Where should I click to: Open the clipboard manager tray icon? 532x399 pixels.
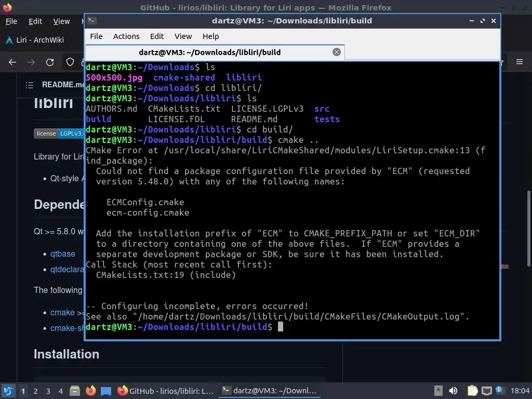(x=472, y=391)
